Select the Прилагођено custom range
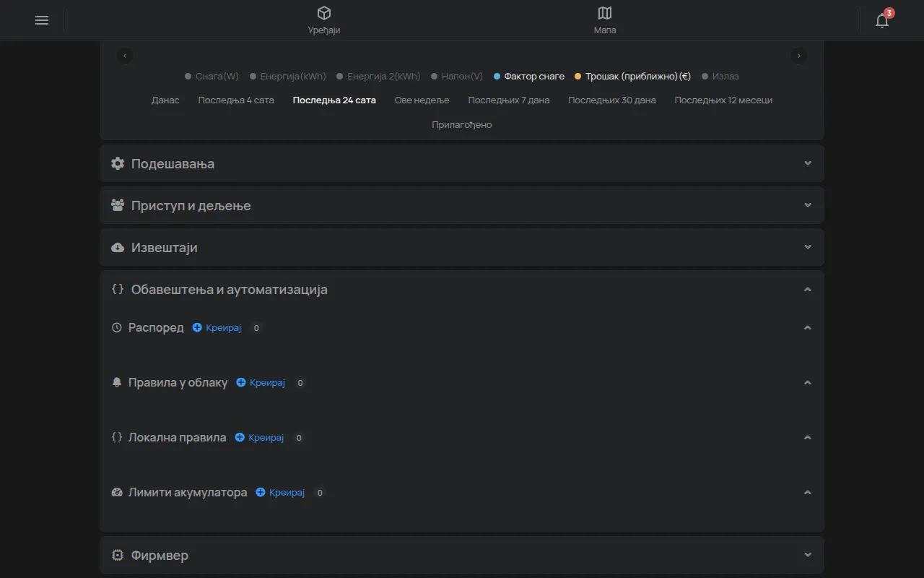Screen dimensions: 924x578 (462, 124)
